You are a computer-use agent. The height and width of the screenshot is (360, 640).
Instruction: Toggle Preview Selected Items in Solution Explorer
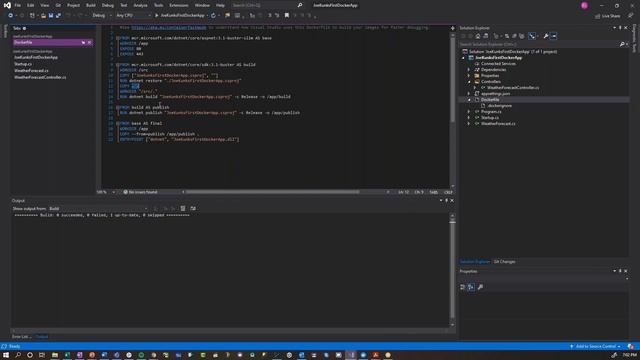pyautogui.click(x=553, y=36)
